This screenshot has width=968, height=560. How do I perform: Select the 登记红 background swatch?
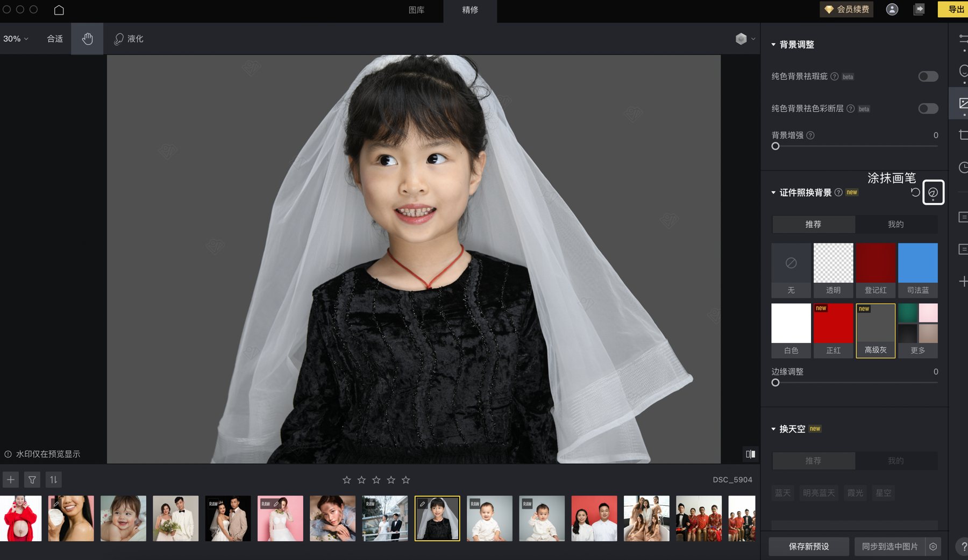point(876,270)
